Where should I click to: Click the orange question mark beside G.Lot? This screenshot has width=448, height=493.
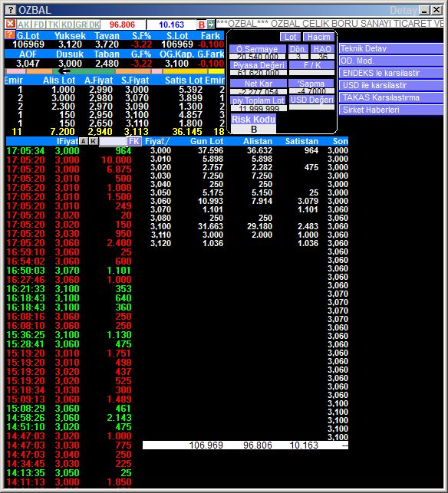click(x=10, y=35)
